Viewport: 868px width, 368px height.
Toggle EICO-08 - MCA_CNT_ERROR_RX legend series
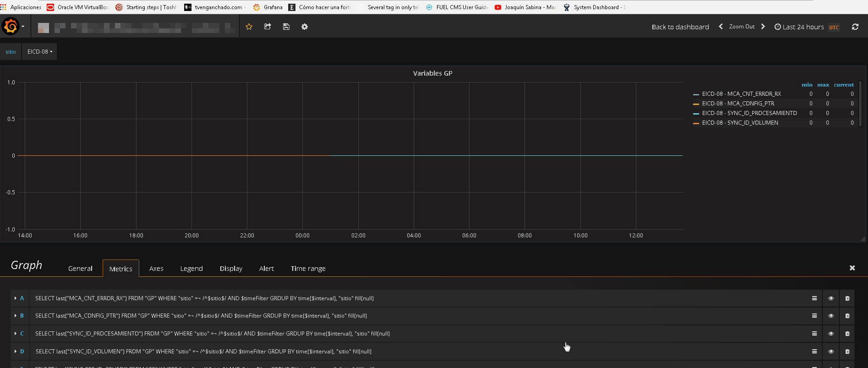742,94
